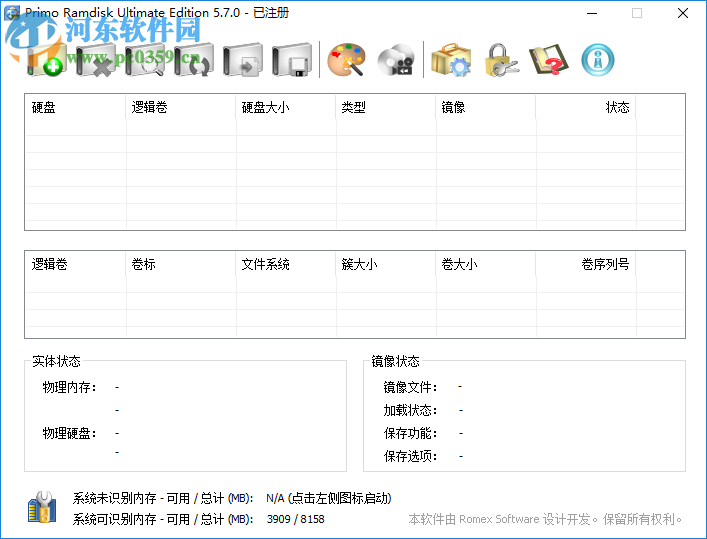Click the 卷大小 column header
The width and height of the screenshot is (707, 539).
[x=486, y=264]
